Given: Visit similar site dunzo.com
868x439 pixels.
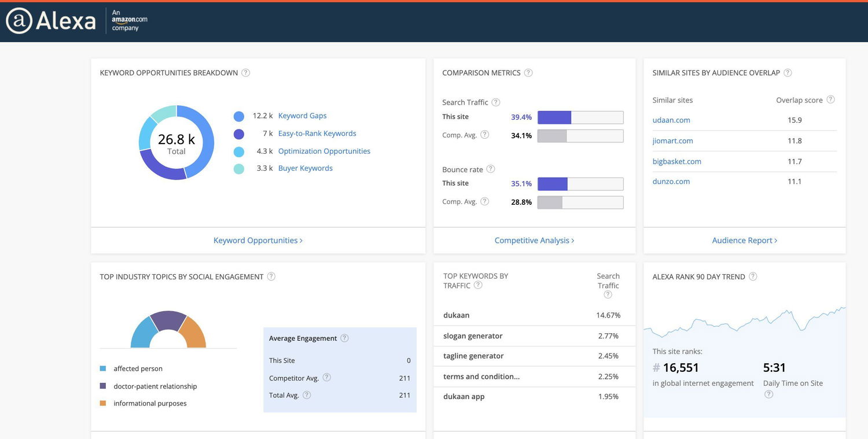Looking at the screenshot, I should tap(671, 182).
